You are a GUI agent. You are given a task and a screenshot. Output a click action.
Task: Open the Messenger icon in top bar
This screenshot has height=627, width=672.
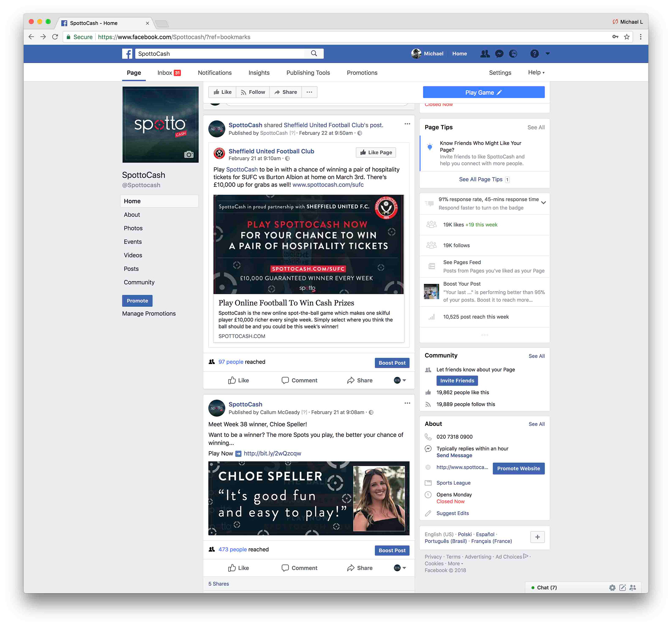[x=499, y=54]
